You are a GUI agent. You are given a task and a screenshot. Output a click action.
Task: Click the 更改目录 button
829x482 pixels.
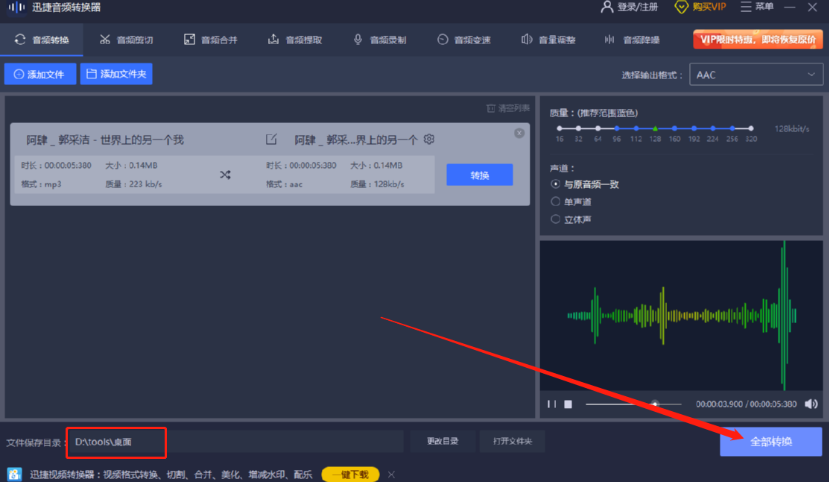[x=443, y=441]
